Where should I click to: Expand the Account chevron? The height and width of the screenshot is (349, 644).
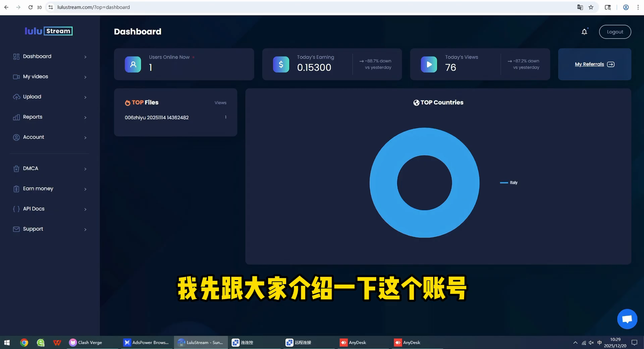(x=85, y=138)
